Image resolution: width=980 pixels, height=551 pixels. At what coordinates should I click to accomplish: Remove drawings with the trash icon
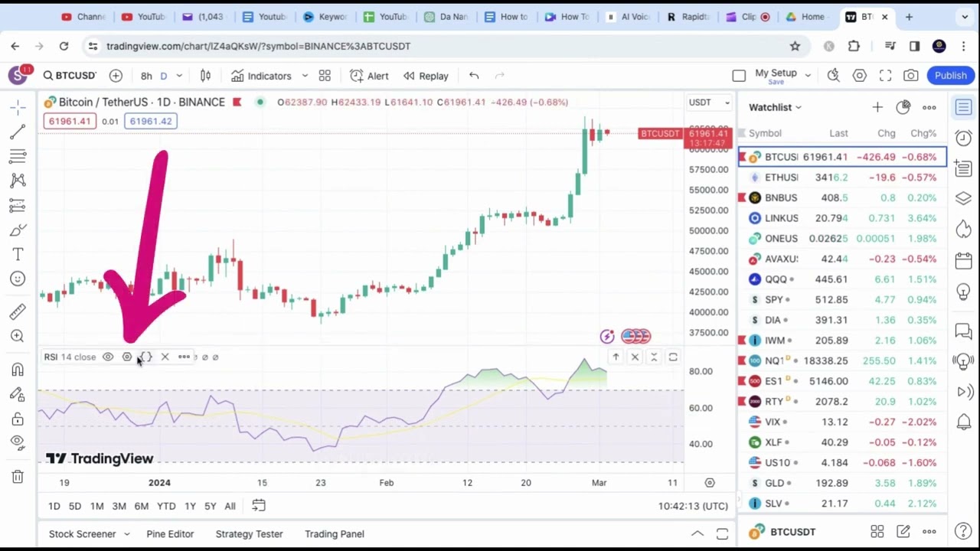pos(18,477)
